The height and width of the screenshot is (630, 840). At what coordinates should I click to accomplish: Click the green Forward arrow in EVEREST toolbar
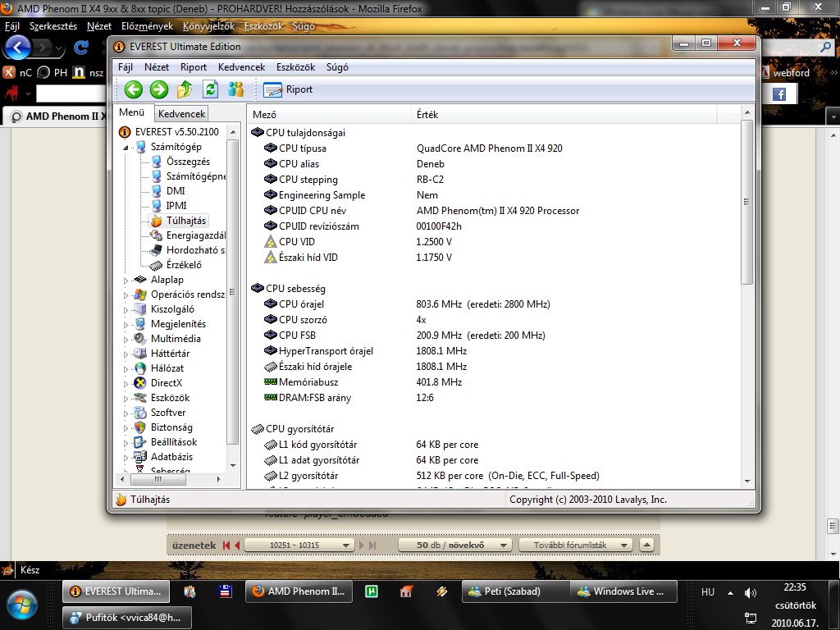click(x=158, y=89)
